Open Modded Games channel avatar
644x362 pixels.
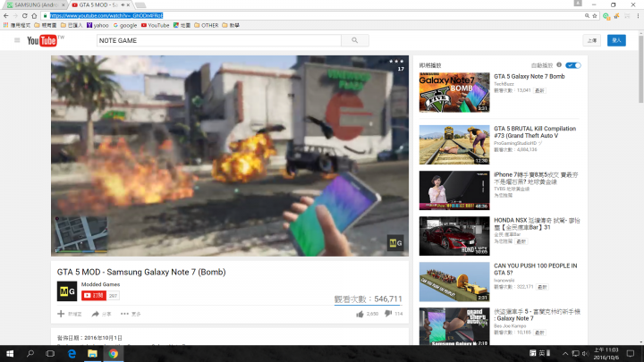(67, 291)
